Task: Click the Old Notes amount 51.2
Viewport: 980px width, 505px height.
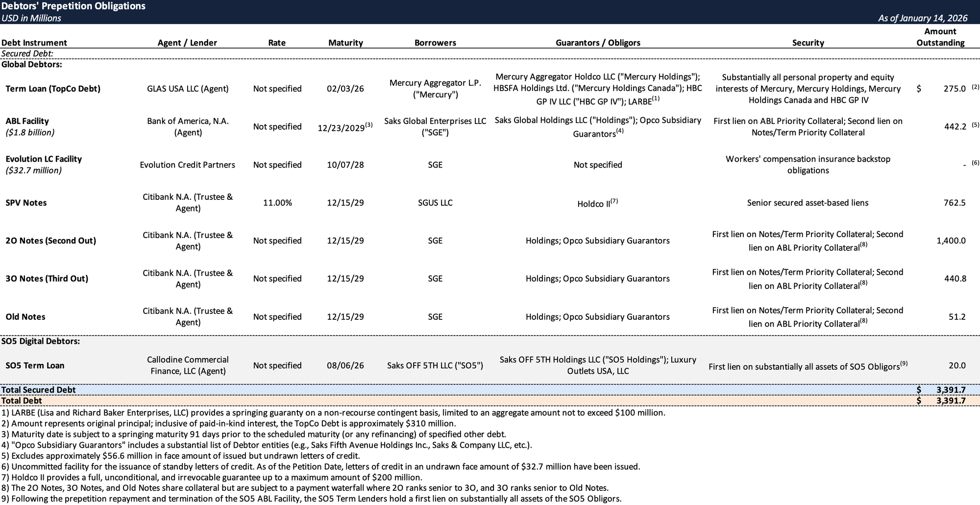Action: point(956,317)
